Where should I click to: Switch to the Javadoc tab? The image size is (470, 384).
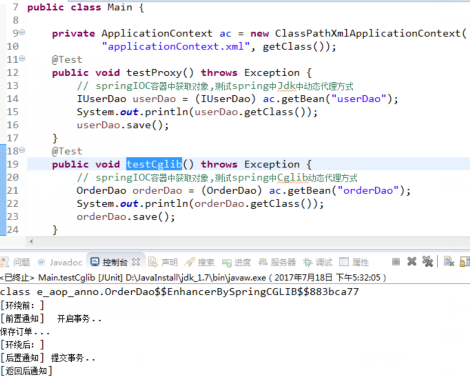(60, 262)
